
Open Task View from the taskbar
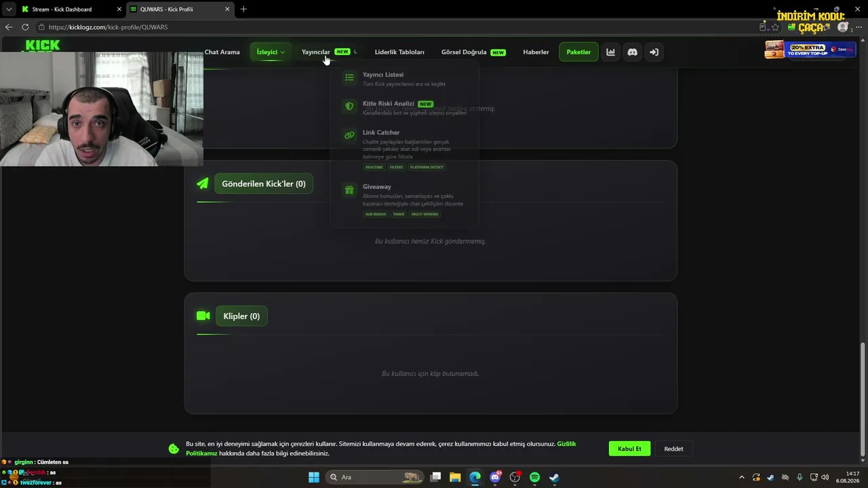pos(435,477)
